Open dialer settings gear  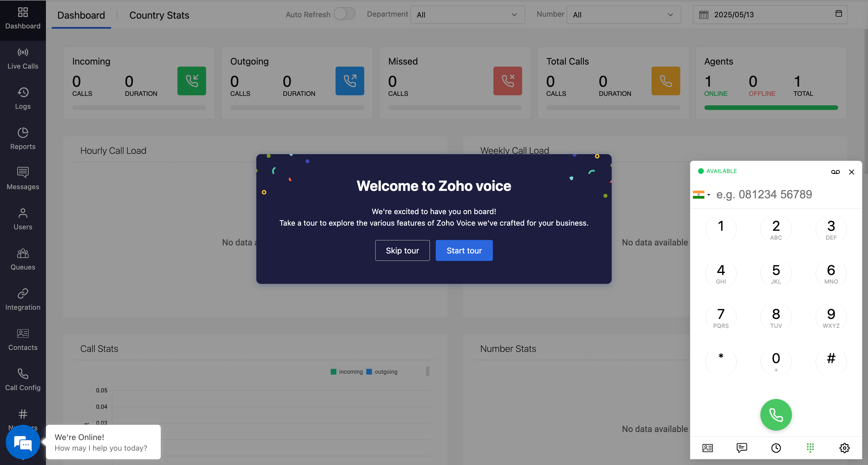[x=844, y=448]
